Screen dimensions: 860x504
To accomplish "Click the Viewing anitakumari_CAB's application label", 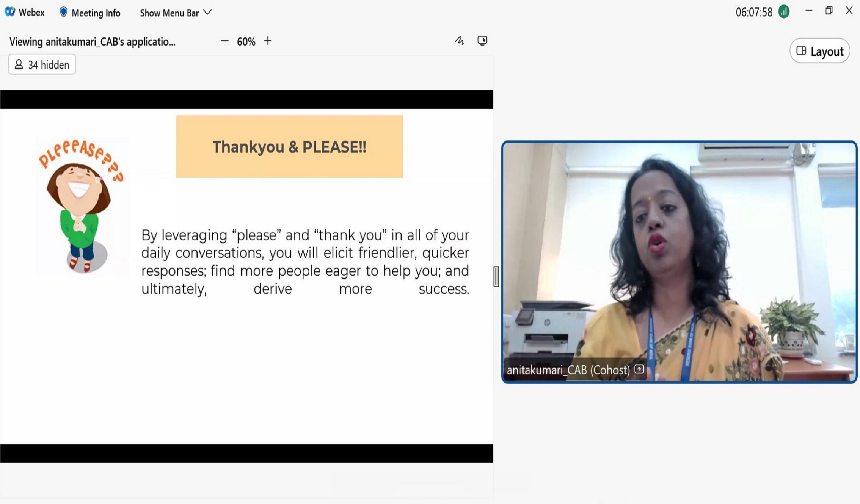I will (92, 42).
